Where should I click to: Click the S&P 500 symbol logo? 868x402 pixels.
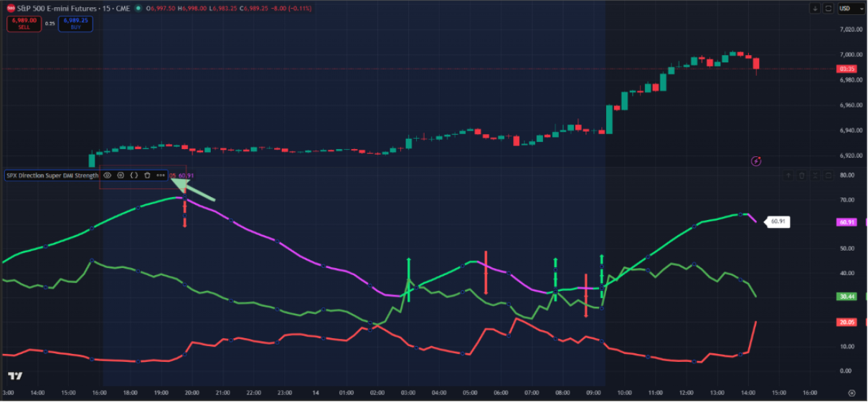(11, 8)
